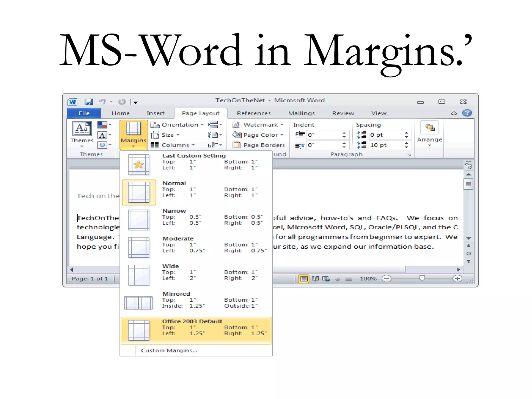This screenshot has height=399, width=532.
Task: Open Select Browse Object circle button
Action: tap(468, 253)
